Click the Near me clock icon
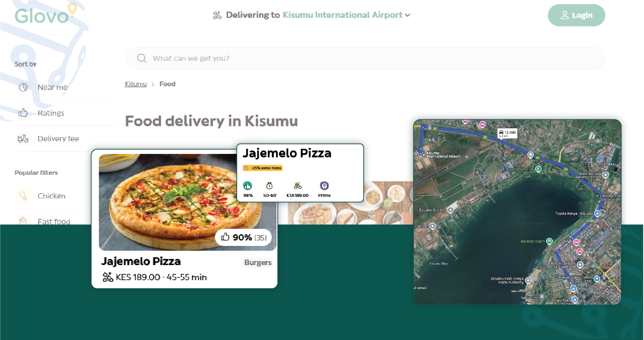644x340 pixels. pos(23,87)
